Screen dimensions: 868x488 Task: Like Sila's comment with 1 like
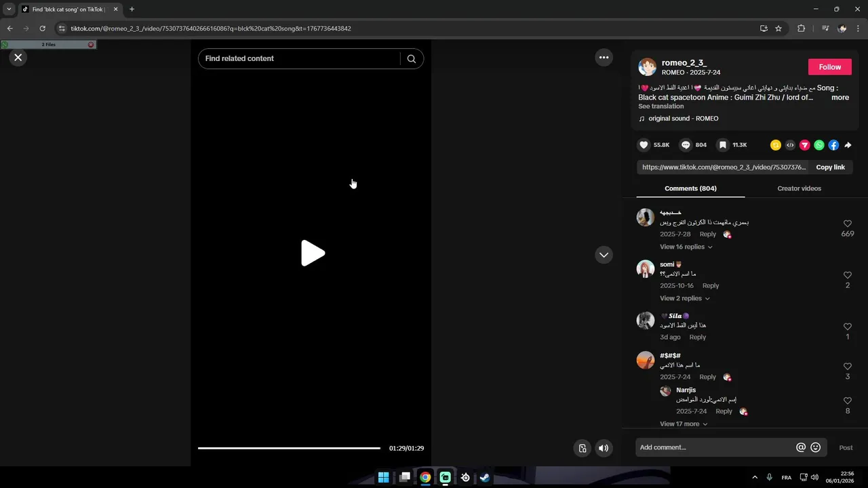coord(848,327)
